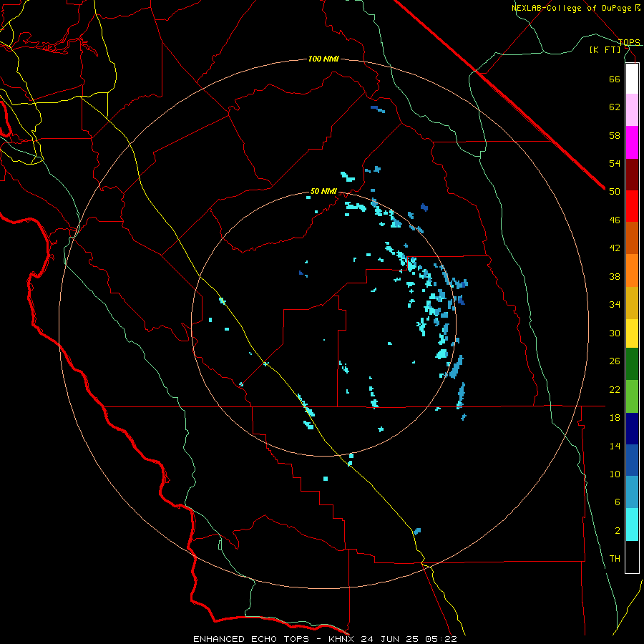Click the dark green swatch beside 26

[x=632, y=364]
